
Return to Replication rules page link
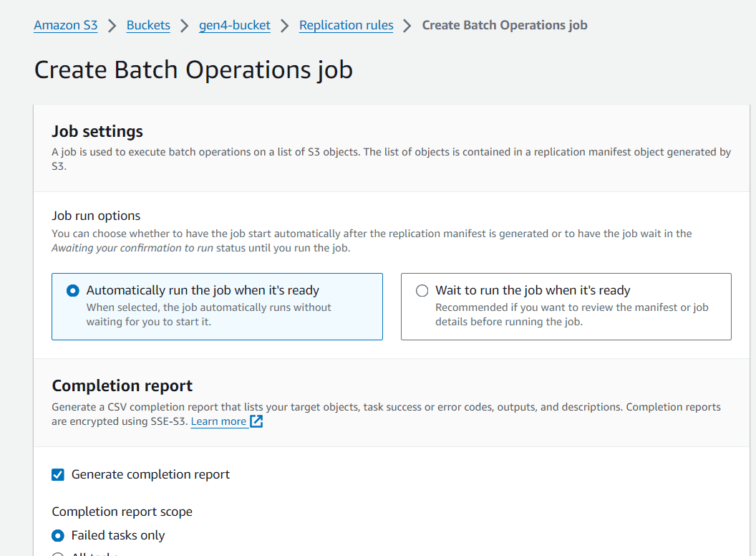[x=346, y=25]
